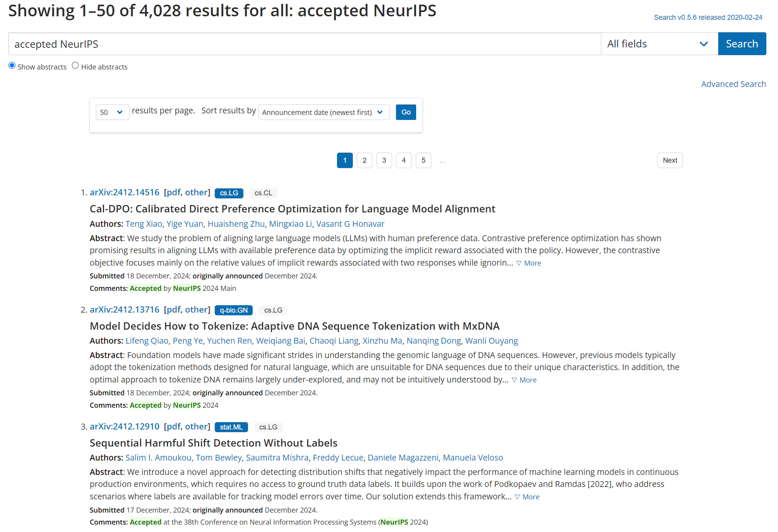
Task: Open the results per page dropdown
Action: [112, 112]
